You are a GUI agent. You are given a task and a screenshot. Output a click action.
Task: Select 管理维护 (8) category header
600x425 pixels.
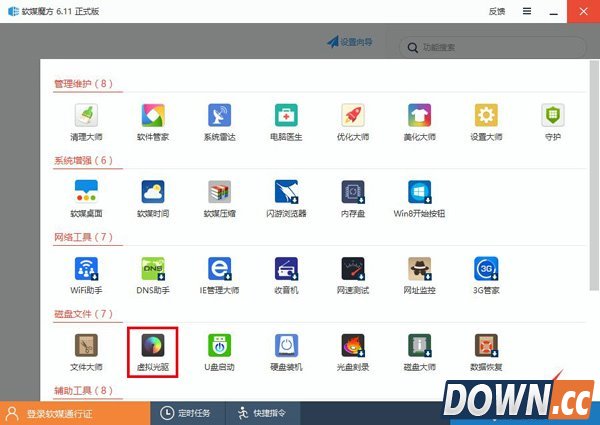point(83,83)
